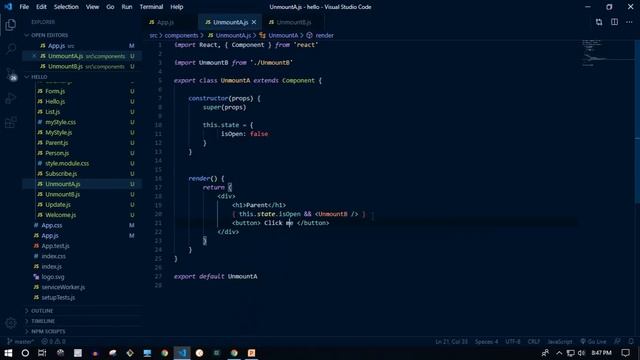
Task: Select the VS Code icon on taskbar
Action: pos(182,353)
